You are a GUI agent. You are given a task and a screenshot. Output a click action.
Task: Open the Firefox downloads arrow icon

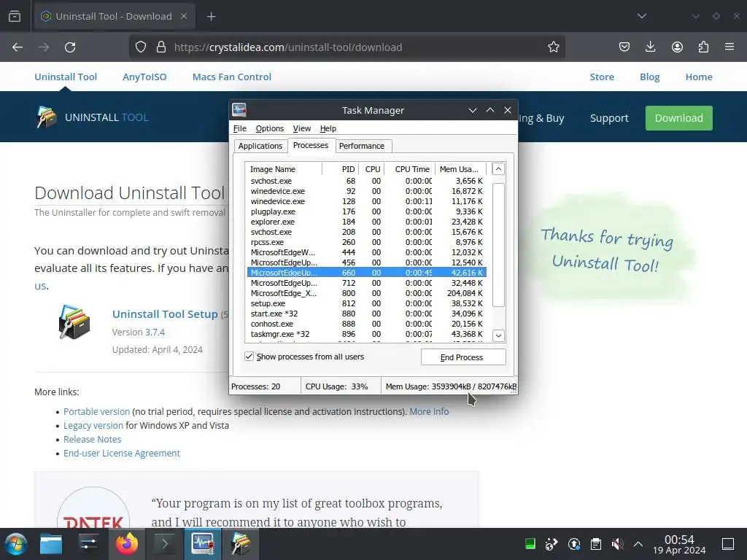(650, 47)
